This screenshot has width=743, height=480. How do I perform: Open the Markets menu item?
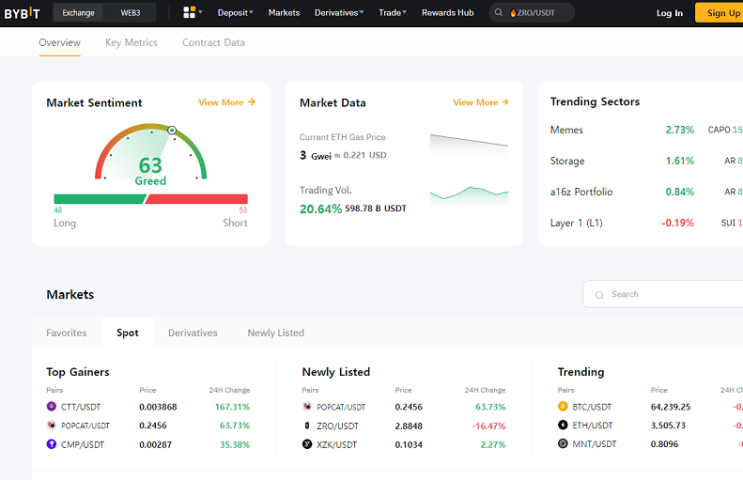(284, 13)
